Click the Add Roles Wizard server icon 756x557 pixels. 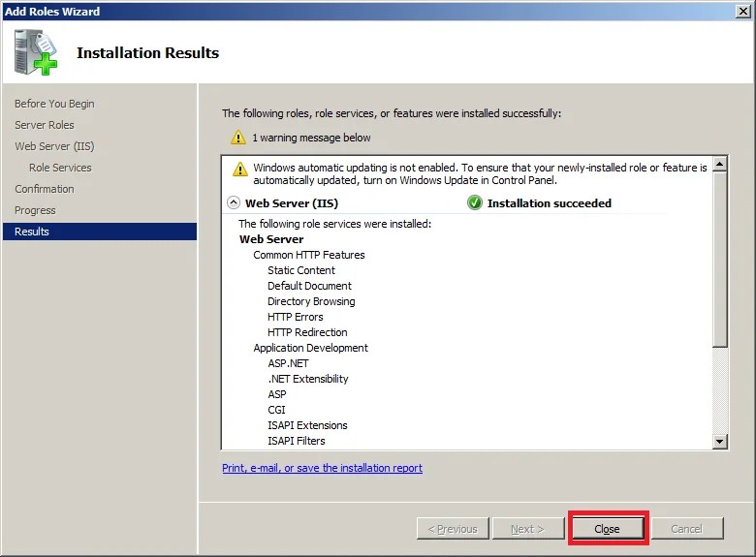coord(36,52)
